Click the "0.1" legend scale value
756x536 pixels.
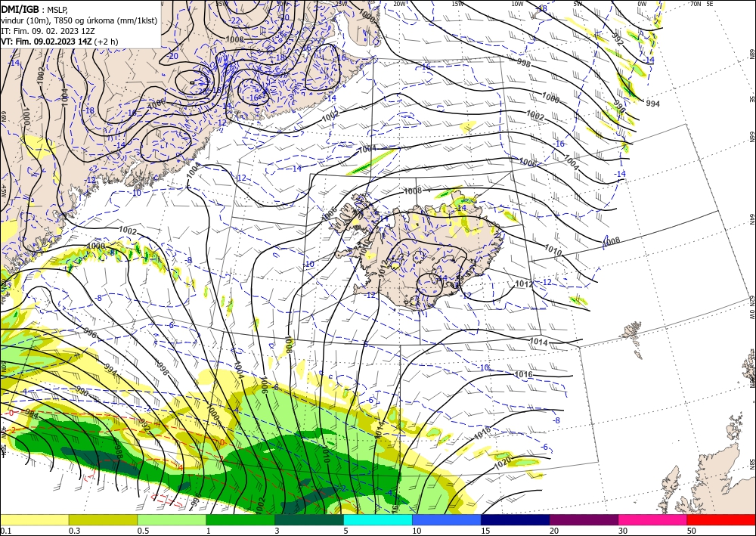coord(5,531)
